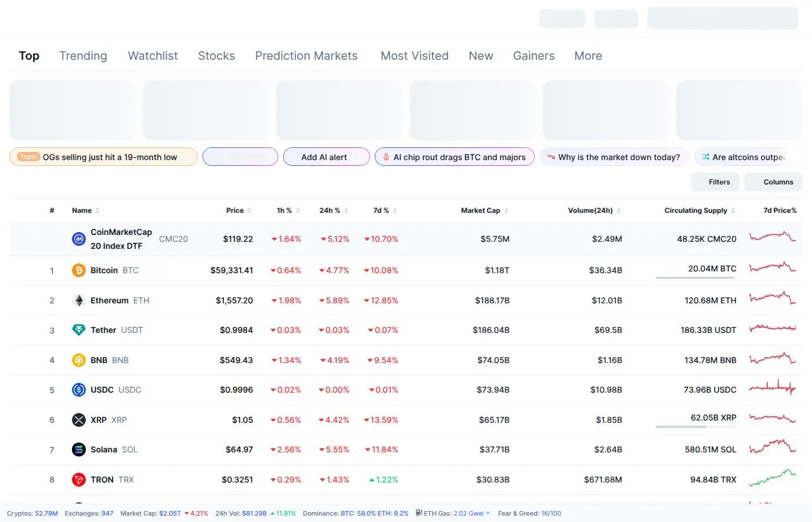Open the XRP logo icon
This screenshot has height=522, width=812.
(x=79, y=420)
